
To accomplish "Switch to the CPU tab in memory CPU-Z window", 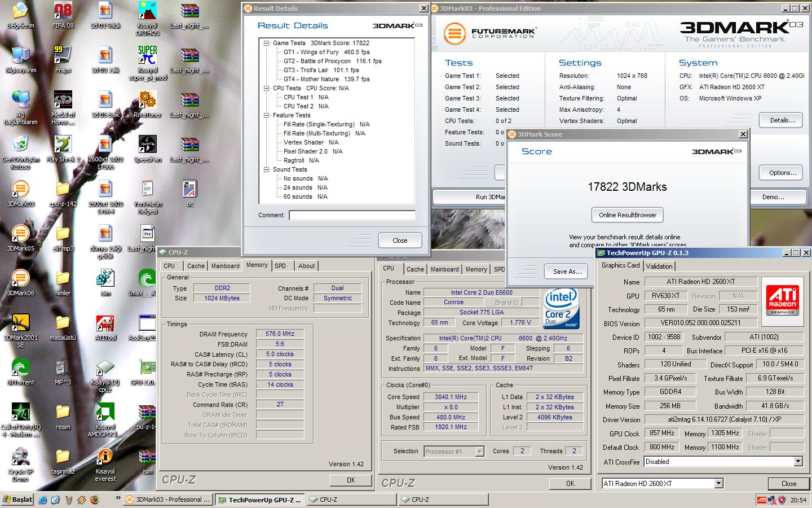I will pyautogui.click(x=169, y=266).
